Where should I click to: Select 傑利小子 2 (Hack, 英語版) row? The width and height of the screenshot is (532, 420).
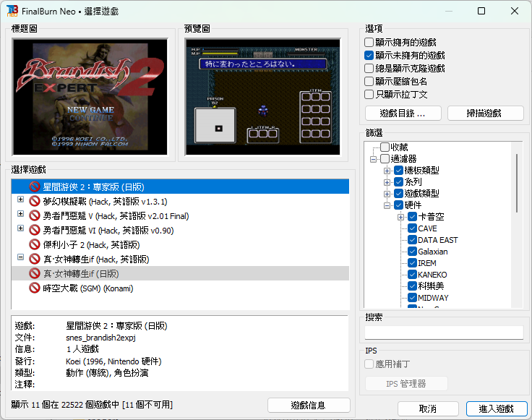180,244
